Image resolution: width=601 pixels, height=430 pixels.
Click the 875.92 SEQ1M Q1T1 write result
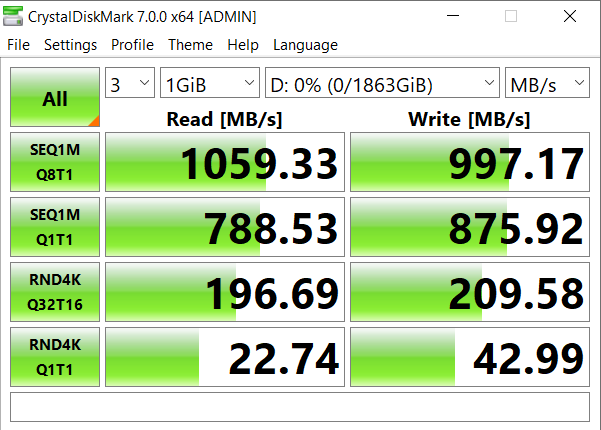coord(470,227)
